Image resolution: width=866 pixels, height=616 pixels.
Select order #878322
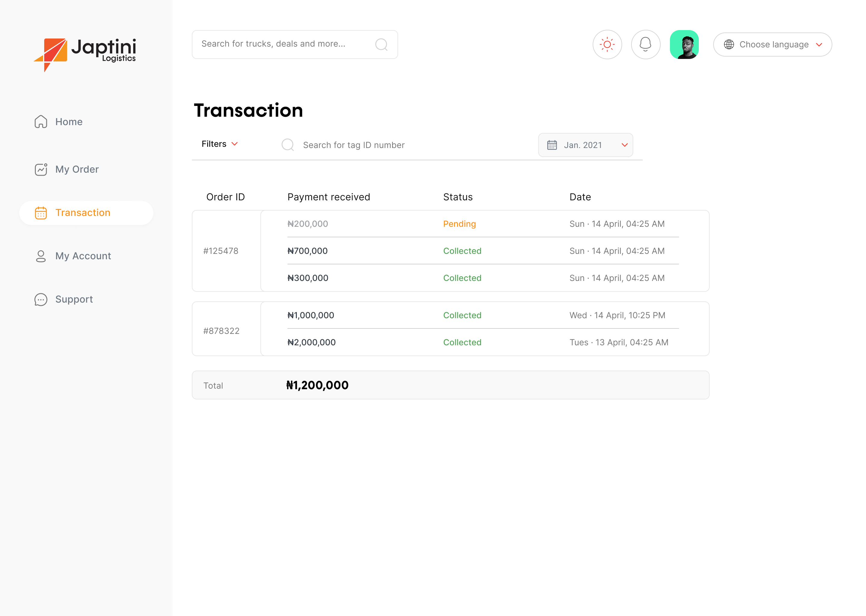pyautogui.click(x=221, y=331)
